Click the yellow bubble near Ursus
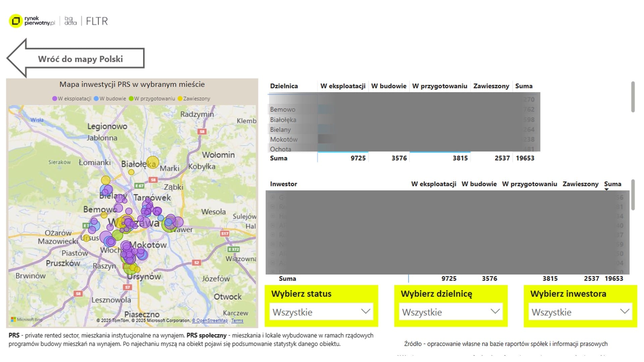The height and width of the screenshot is (362, 644). click(x=86, y=238)
